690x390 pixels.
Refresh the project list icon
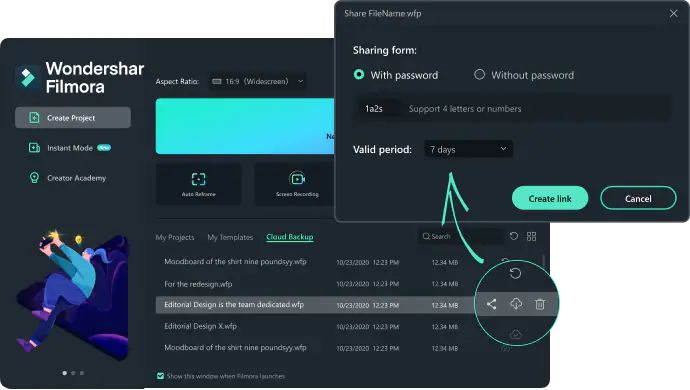click(514, 236)
